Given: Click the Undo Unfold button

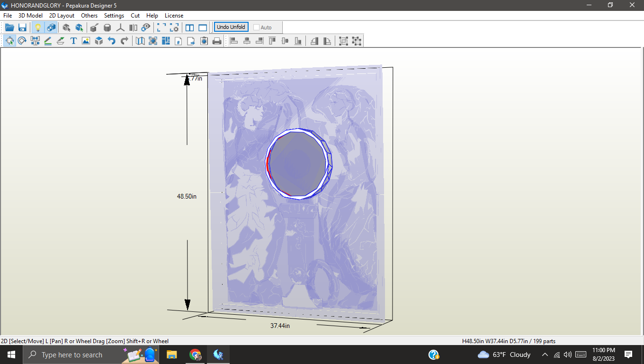Looking at the screenshot, I should 231,27.
